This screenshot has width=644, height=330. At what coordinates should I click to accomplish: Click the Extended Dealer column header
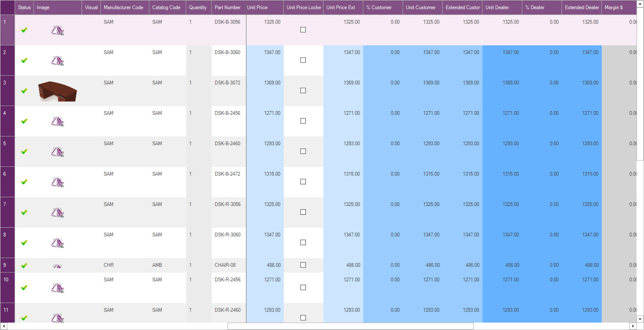(582, 7)
